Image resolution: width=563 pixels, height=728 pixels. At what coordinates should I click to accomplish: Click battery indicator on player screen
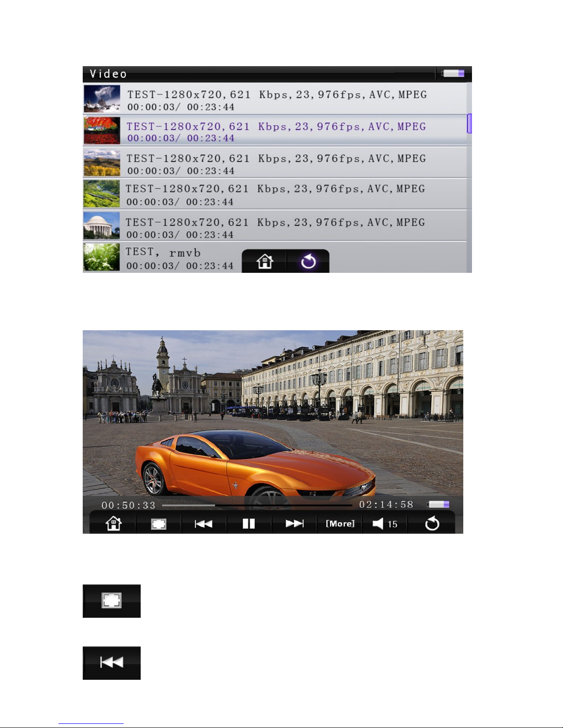[x=438, y=504]
